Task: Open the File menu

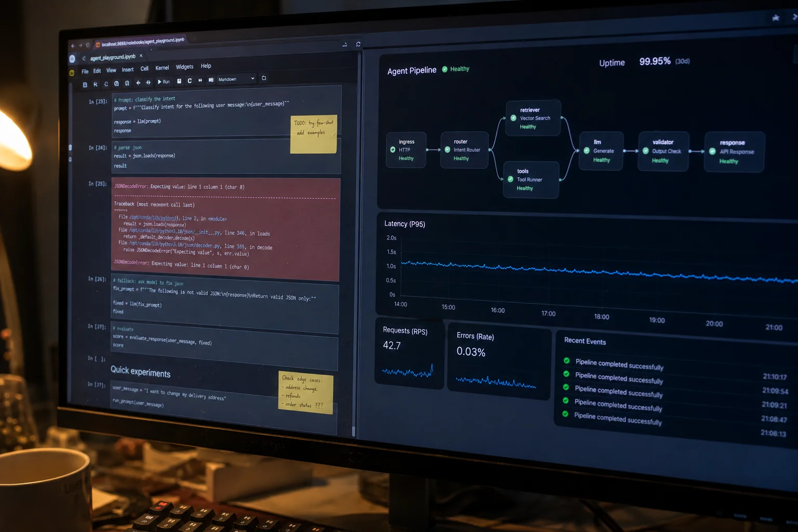Action: [85, 71]
